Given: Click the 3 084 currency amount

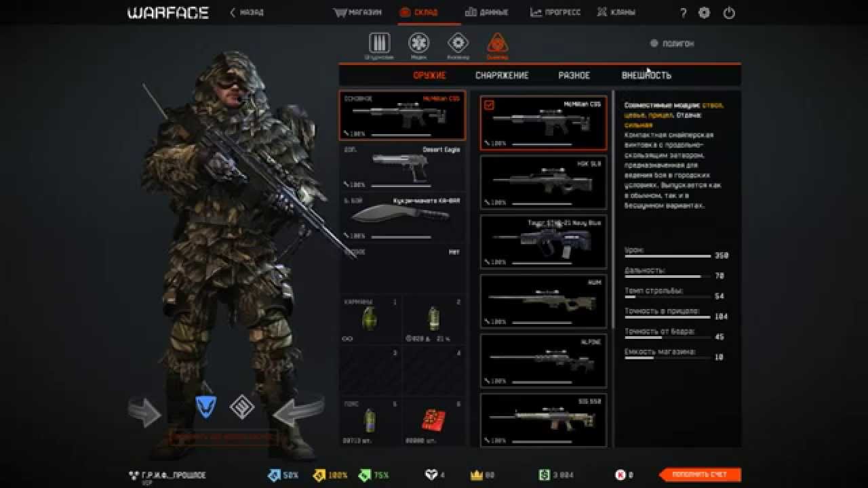Looking at the screenshot, I should 565,475.
